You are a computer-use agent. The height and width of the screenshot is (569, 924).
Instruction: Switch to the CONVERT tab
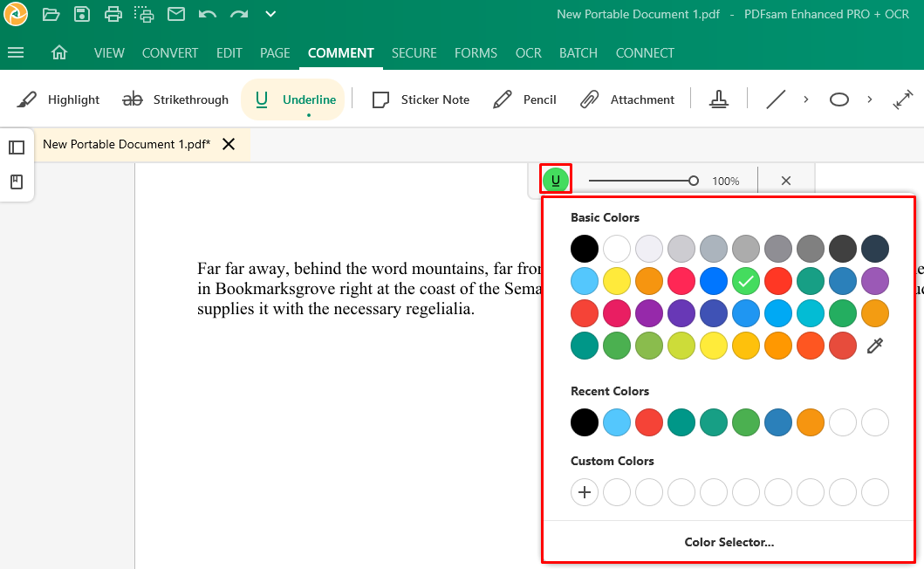(x=170, y=53)
